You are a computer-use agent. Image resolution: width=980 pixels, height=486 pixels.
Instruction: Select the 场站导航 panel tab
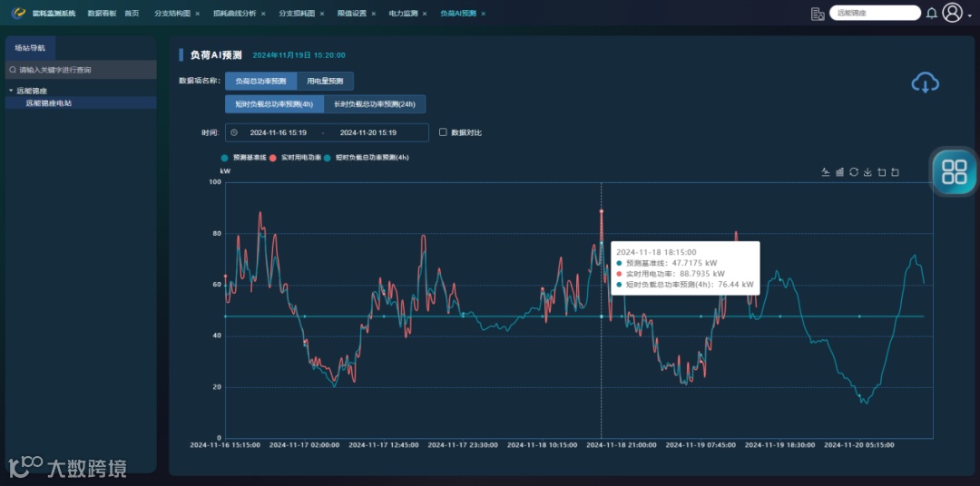(30, 47)
